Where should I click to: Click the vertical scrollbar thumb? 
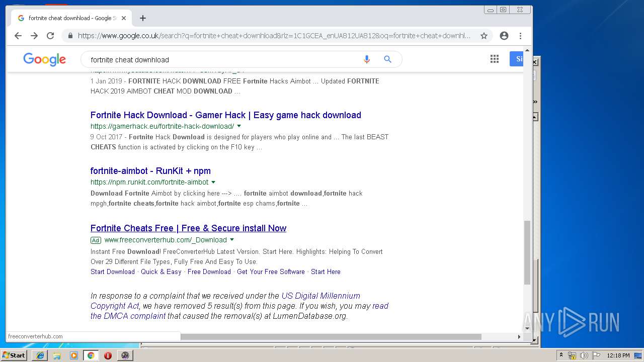pos(527,252)
